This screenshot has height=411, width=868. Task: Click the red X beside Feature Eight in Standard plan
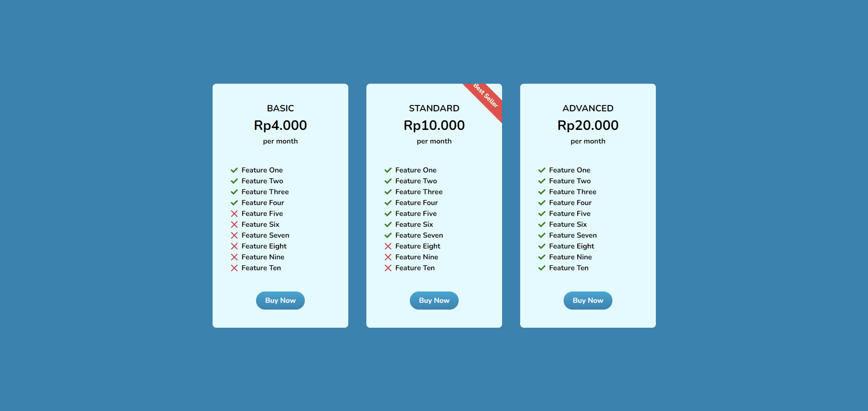pyautogui.click(x=388, y=246)
